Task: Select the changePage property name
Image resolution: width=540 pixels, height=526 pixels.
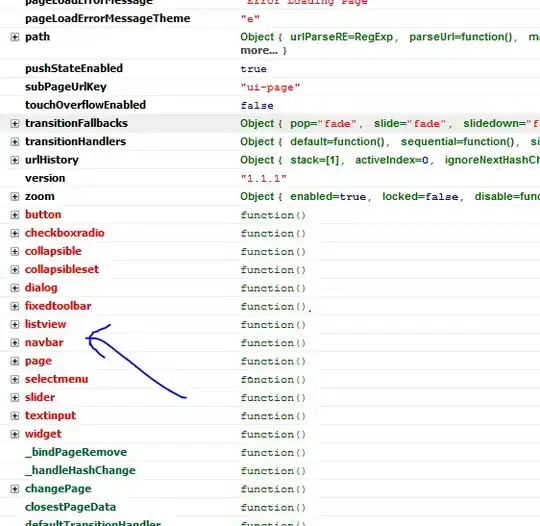Action: [x=58, y=489]
